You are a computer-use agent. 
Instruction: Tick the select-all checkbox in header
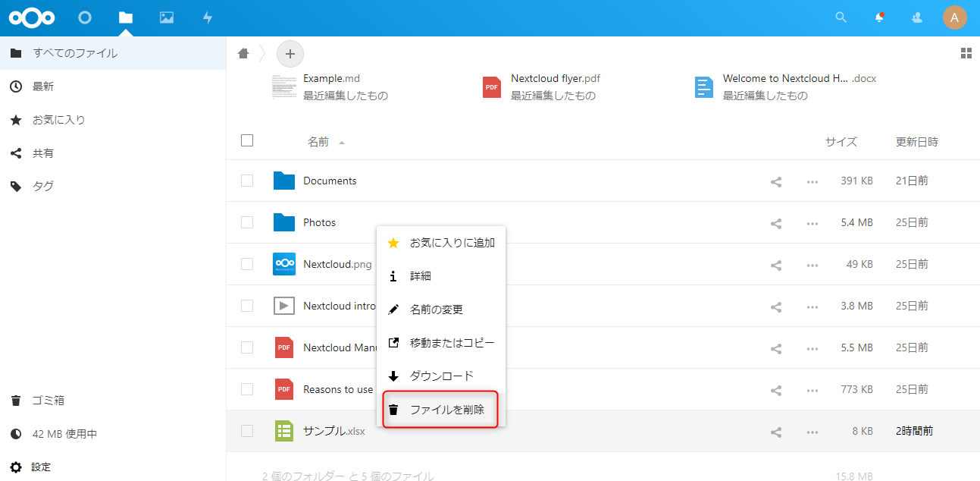click(x=247, y=140)
